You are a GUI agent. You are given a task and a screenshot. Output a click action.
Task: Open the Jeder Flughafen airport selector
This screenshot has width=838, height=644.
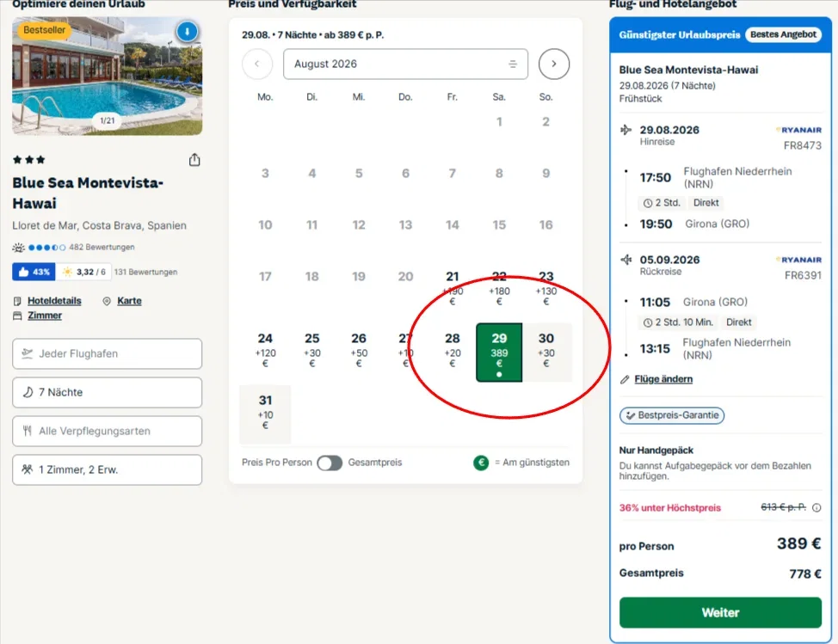(108, 353)
